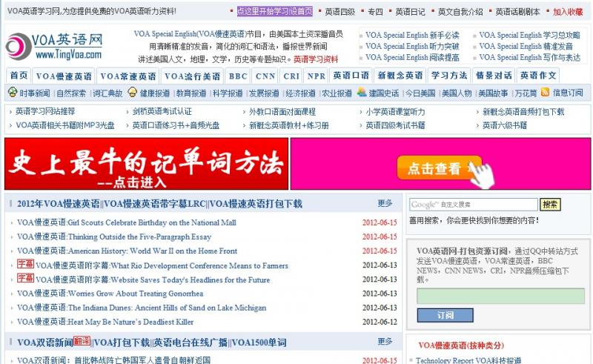Open VOA Special English 学习总攻略 link
The width and height of the screenshot is (593, 364).
[x=529, y=35]
